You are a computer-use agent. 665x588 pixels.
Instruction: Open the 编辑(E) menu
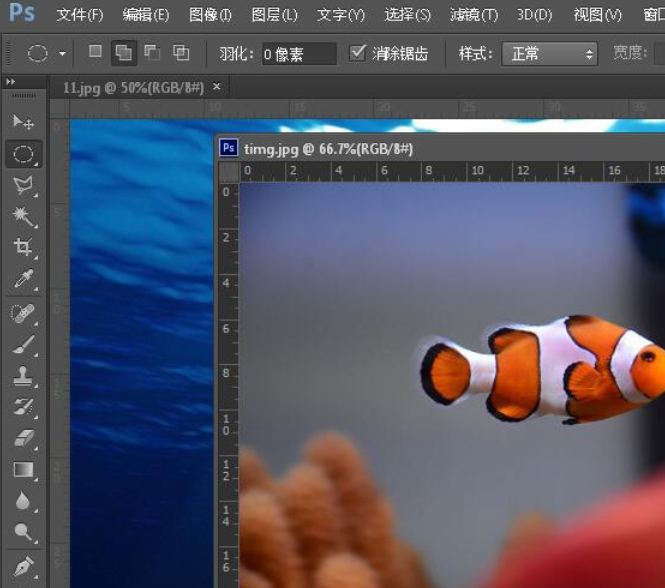coord(146,15)
